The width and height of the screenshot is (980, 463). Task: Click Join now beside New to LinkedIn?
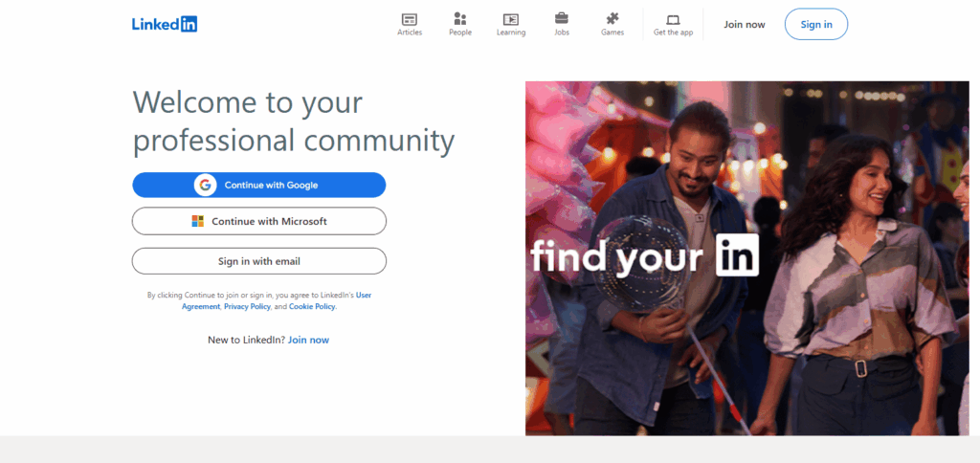pyautogui.click(x=308, y=340)
